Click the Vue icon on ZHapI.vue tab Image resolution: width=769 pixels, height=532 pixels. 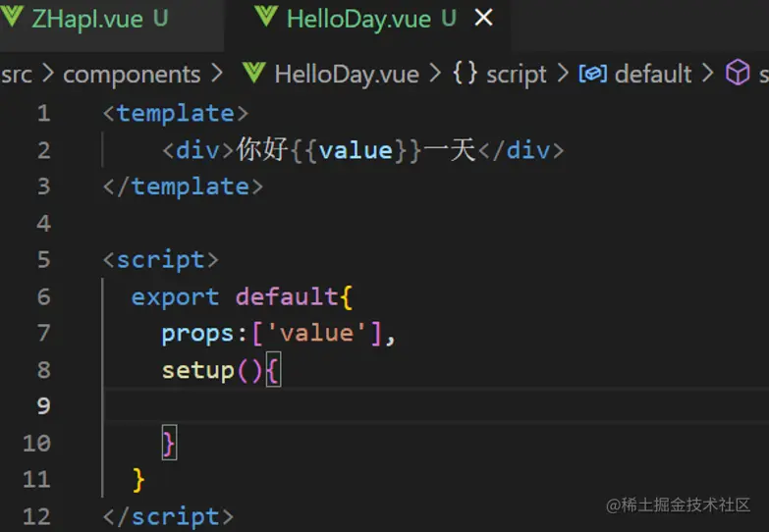tap(14, 18)
